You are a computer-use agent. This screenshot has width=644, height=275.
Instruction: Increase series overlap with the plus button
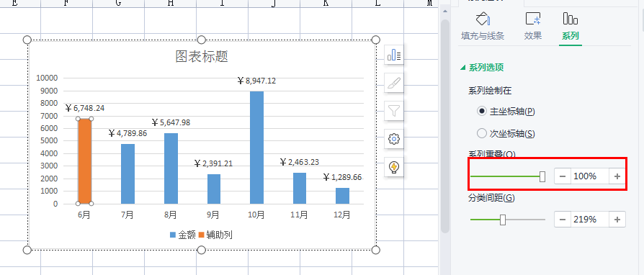(617, 176)
